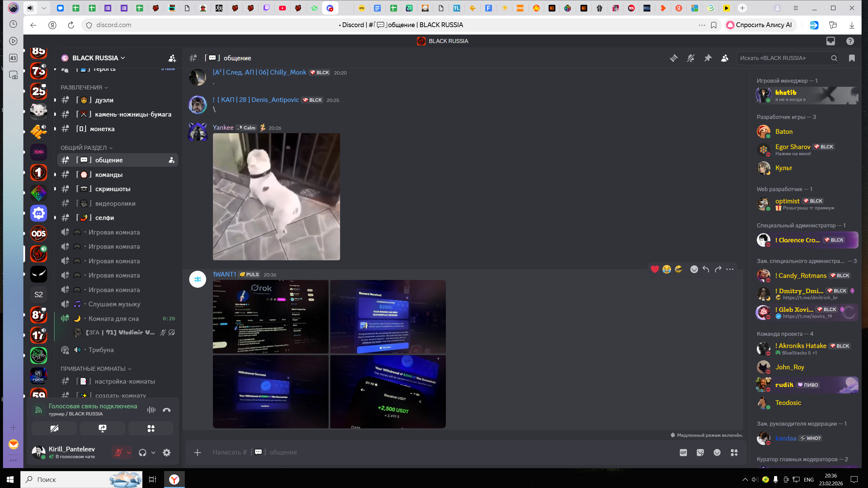Screen dimensions: 868x488
Task: Open the pinned messages icon
Action: [708, 58]
